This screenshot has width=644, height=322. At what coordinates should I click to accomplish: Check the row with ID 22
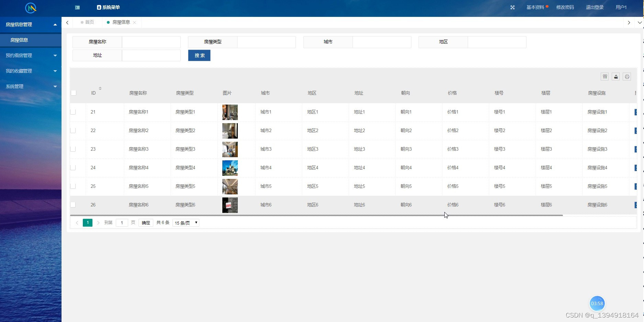[73, 130]
